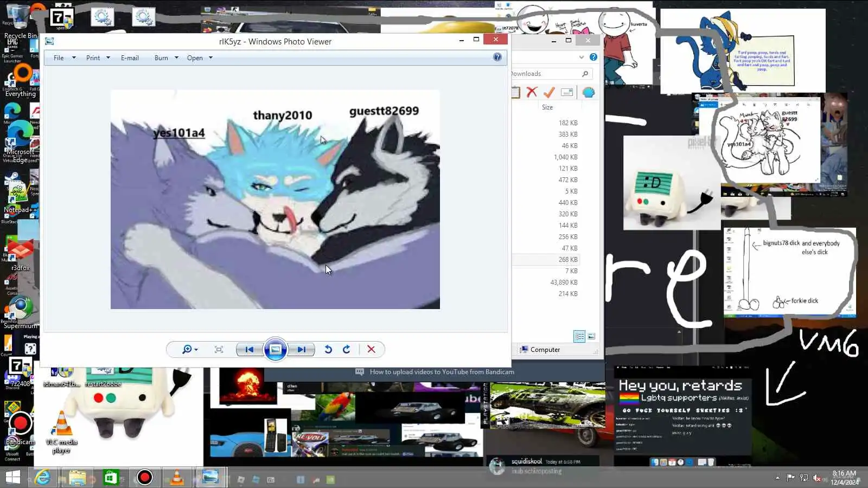Image resolution: width=868 pixels, height=488 pixels.
Task: Click the blue shell icon in Explorer toolbar
Action: pos(588,92)
